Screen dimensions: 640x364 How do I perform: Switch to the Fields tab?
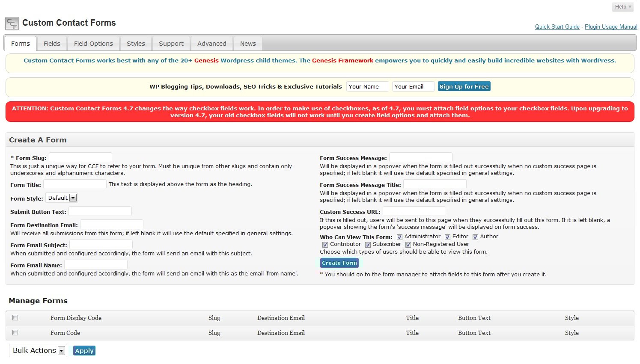click(x=52, y=44)
